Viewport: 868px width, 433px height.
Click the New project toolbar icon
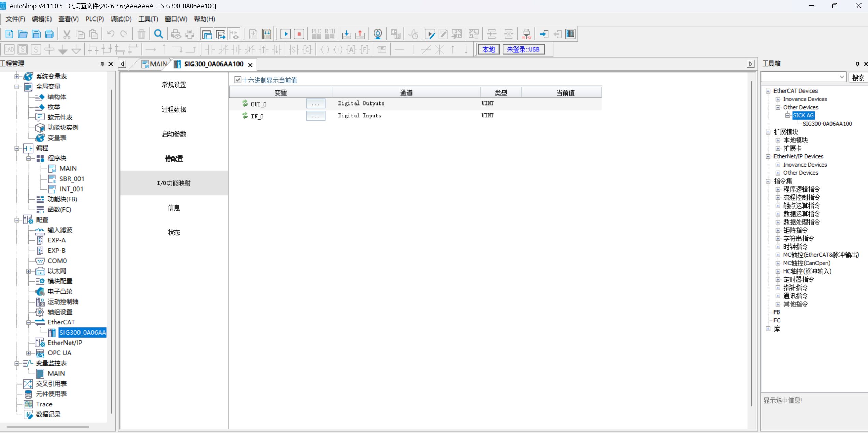[9, 34]
